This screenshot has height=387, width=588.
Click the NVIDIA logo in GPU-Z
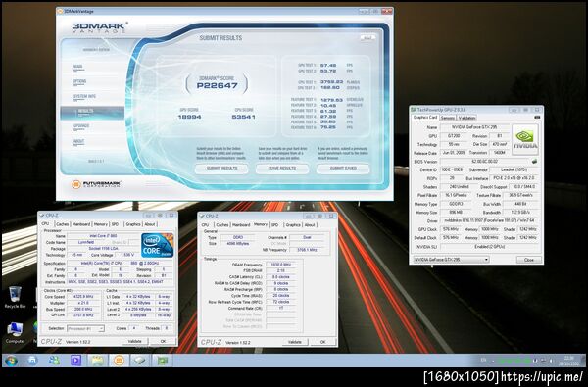[x=525, y=139]
